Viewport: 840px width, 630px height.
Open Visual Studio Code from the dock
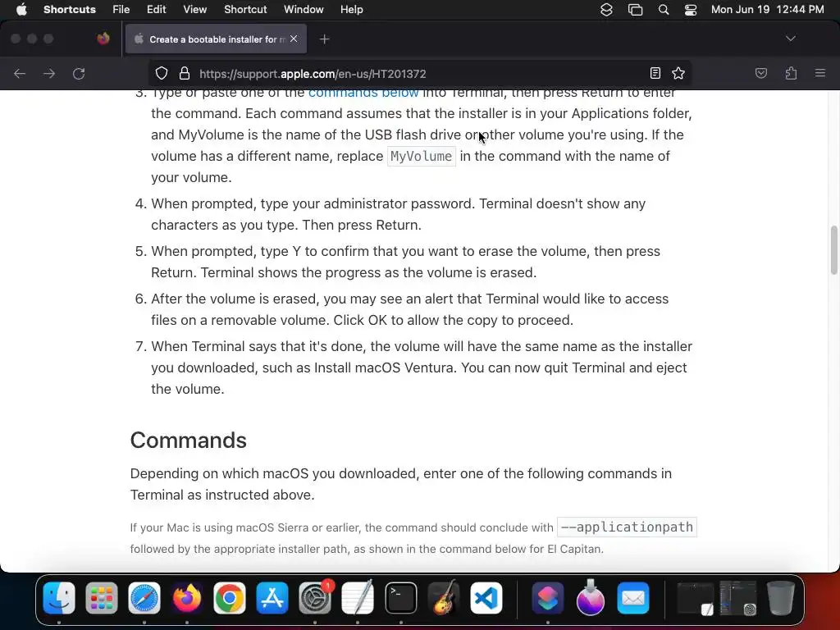point(486,597)
